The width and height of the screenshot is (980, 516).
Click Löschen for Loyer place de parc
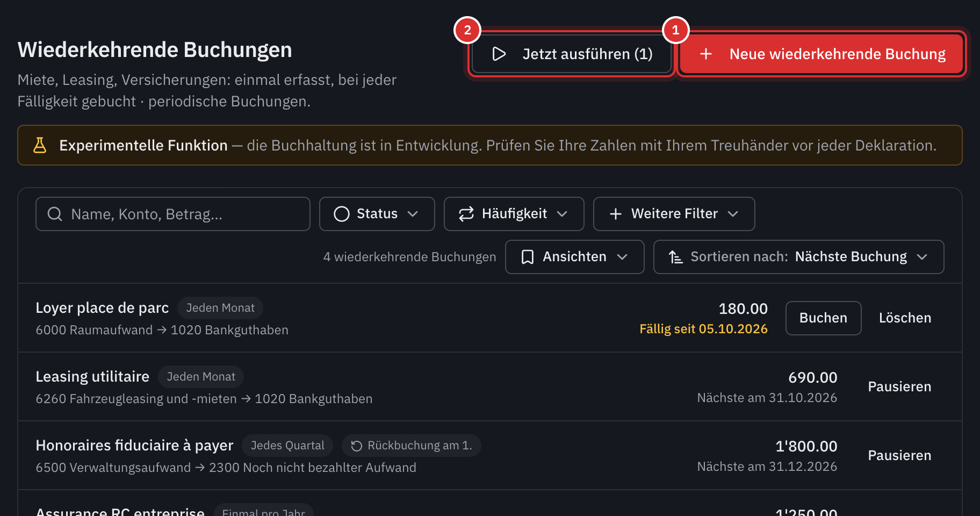pos(905,318)
